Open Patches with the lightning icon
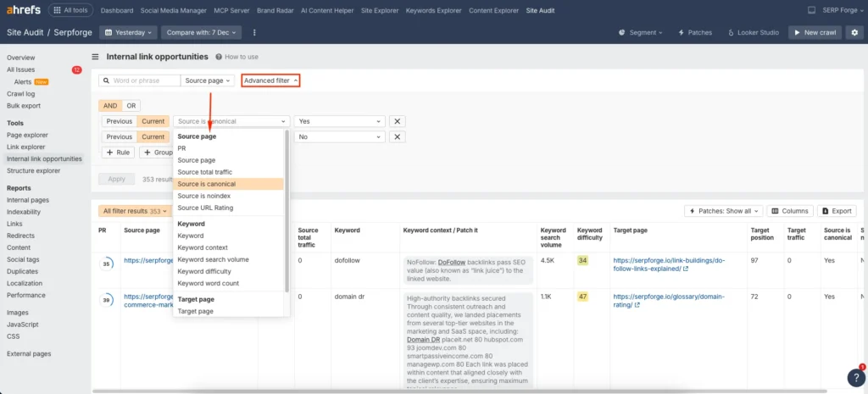868x394 pixels. [694, 32]
